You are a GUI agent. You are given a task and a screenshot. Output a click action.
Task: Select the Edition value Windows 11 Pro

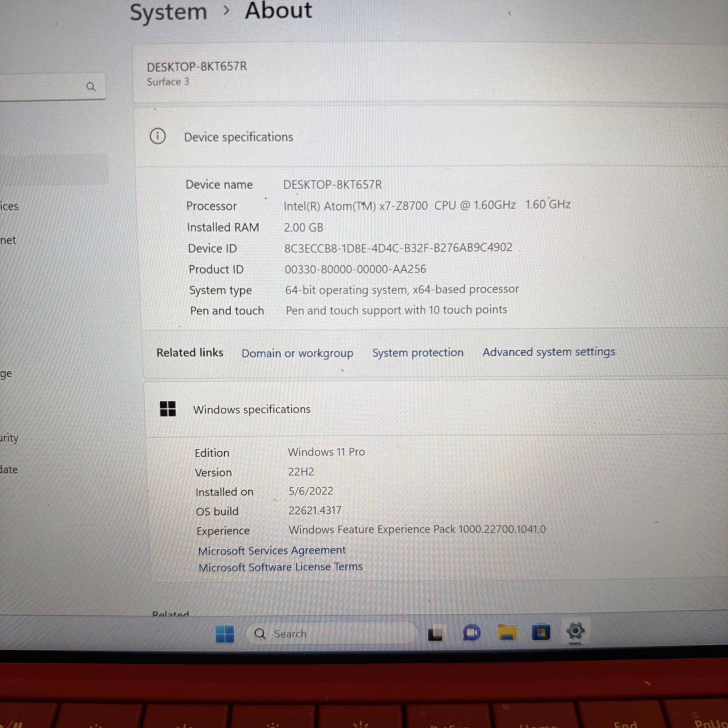[326, 452]
